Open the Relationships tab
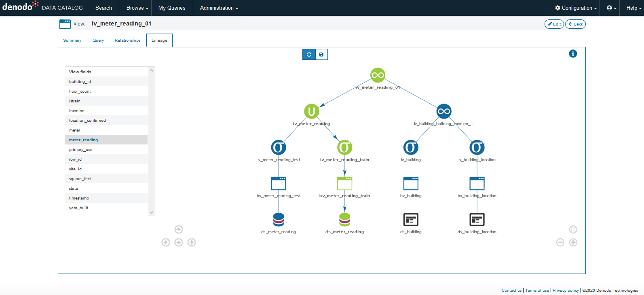 (128, 40)
